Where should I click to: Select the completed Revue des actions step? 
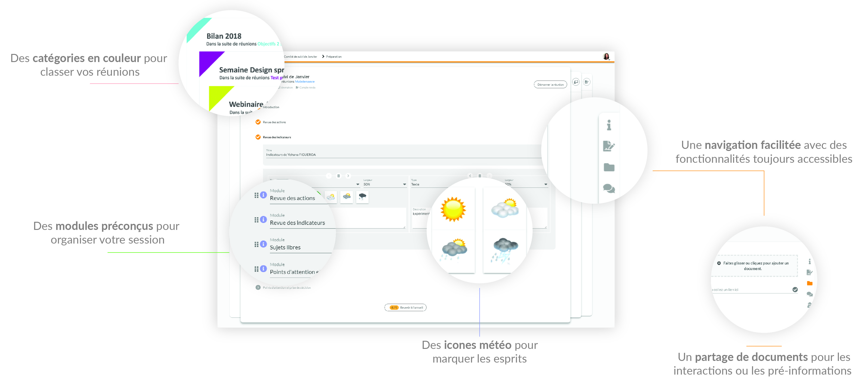pos(271,122)
